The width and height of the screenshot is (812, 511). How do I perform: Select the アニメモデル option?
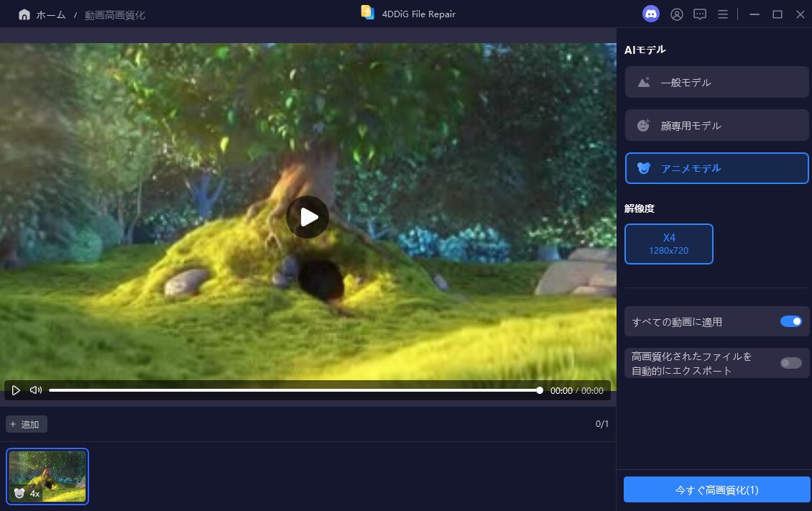[716, 168]
